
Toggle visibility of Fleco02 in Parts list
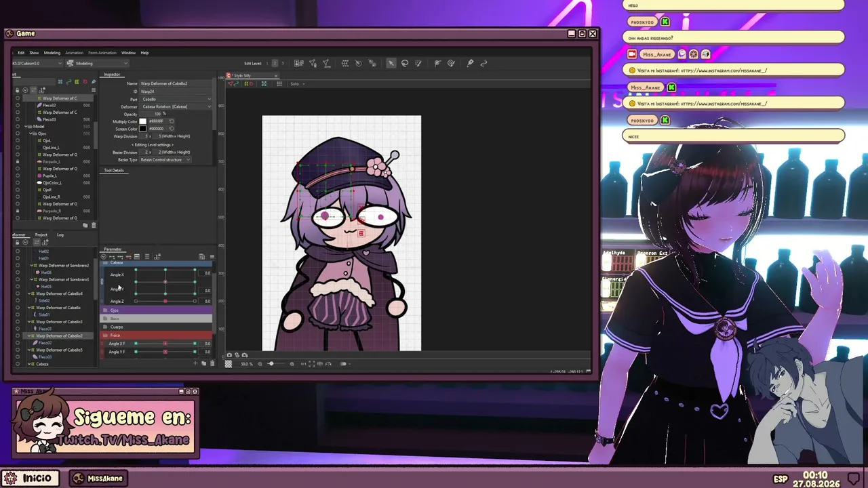(18, 105)
